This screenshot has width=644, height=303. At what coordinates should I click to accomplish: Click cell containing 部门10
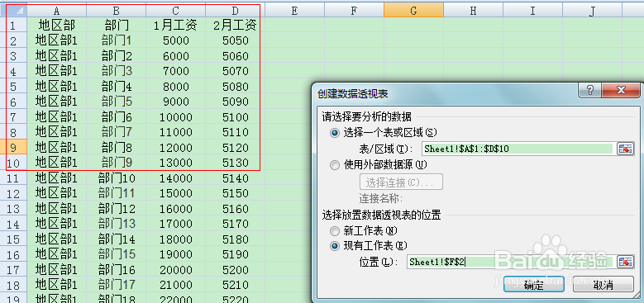coord(117,178)
